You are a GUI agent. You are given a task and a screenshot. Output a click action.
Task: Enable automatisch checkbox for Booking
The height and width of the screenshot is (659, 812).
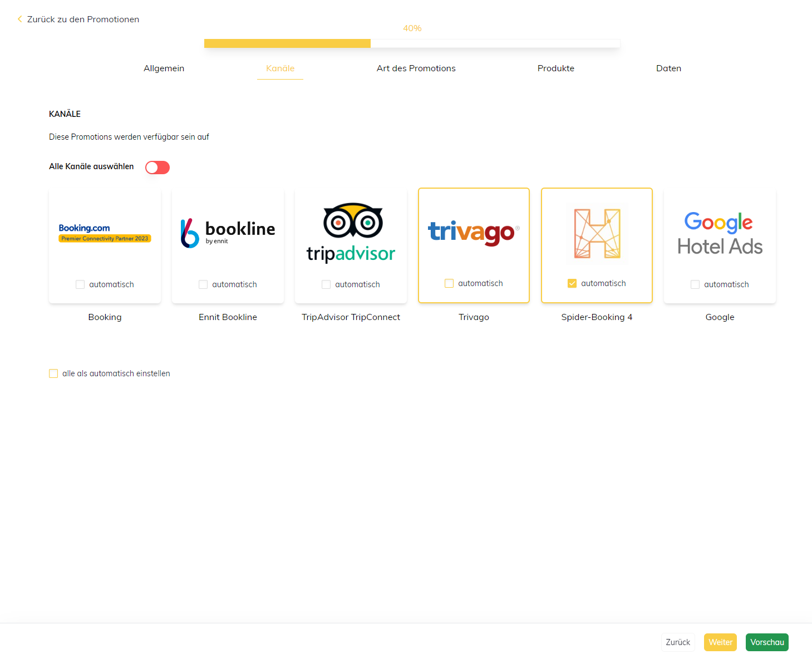[80, 284]
